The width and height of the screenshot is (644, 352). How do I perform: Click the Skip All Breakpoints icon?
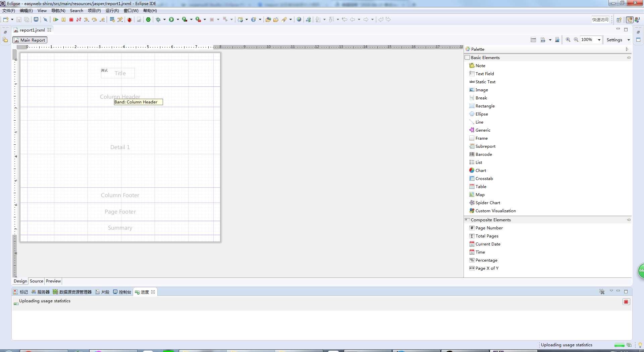pyautogui.click(x=45, y=19)
